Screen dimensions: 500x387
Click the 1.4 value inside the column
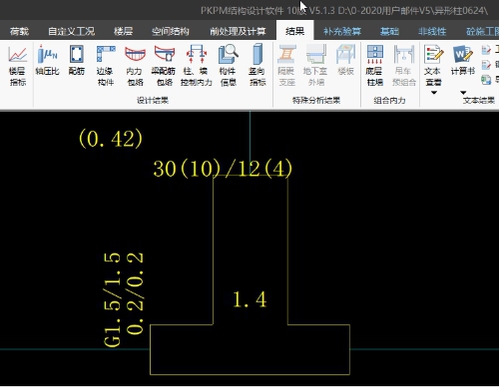coord(249,299)
